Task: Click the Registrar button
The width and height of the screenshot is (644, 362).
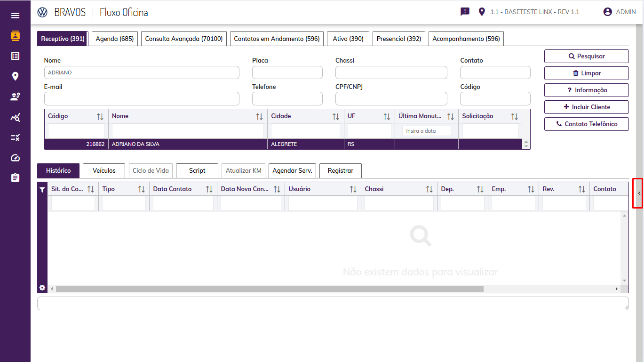Action: coord(341,170)
